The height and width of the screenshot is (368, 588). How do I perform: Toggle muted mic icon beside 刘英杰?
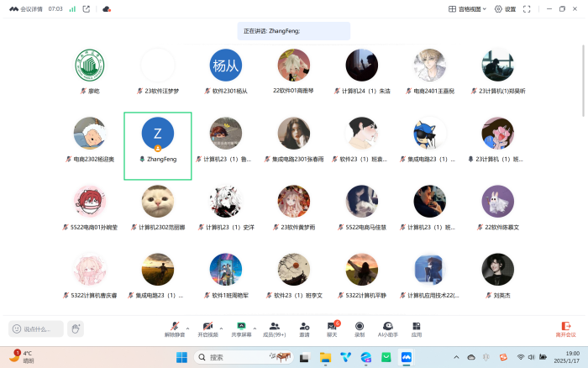point(489,295)
